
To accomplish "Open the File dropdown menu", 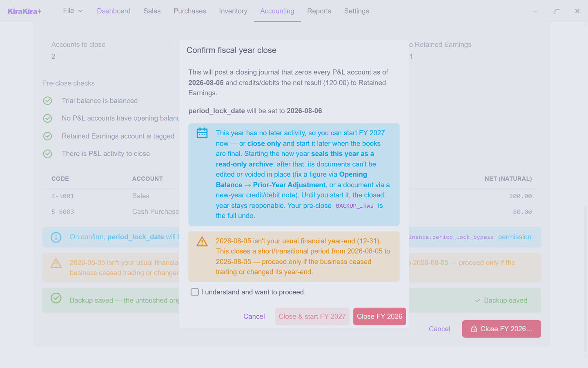I will [x=73, y=11].
